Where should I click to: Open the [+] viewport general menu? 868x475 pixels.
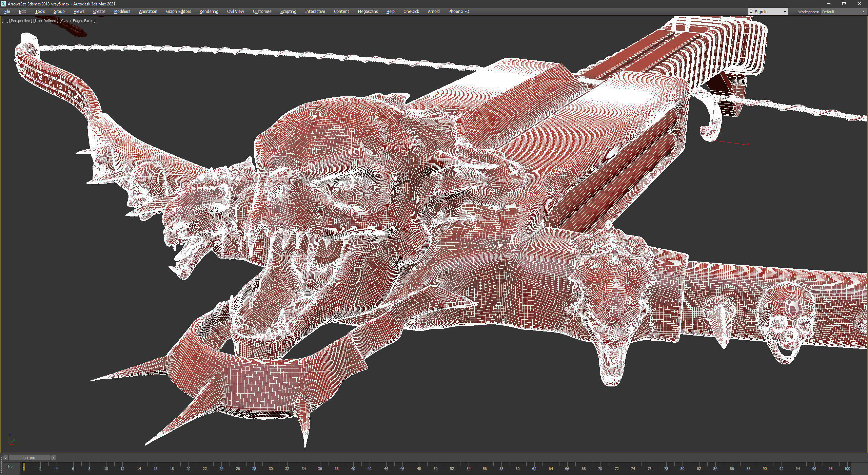pyautogui.click(x=5, y=21)
